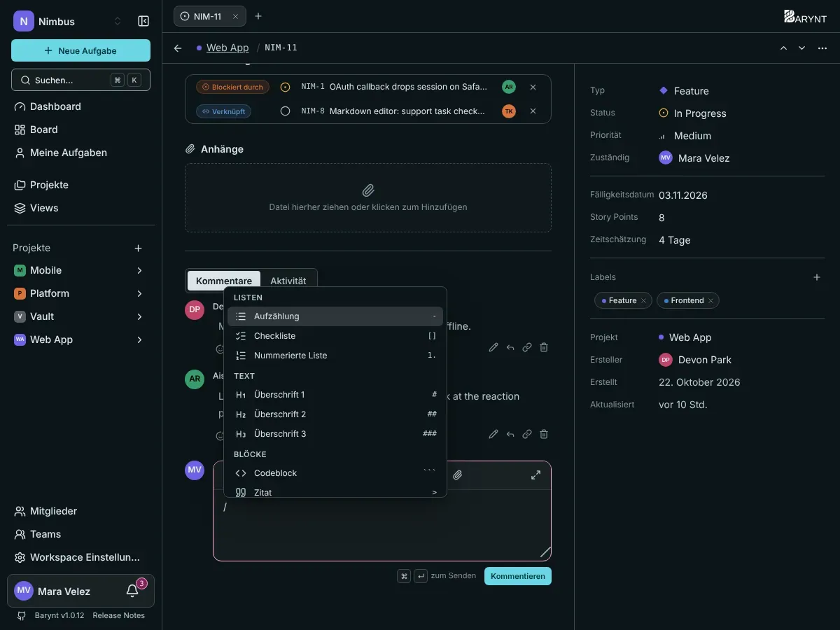Open the three-dot more options menu

click(822, 48)
